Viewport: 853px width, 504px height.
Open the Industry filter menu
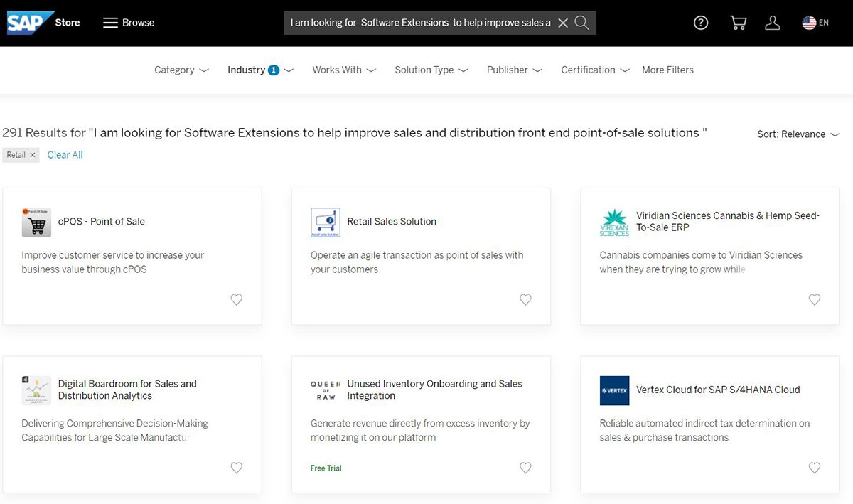(259, 70)
